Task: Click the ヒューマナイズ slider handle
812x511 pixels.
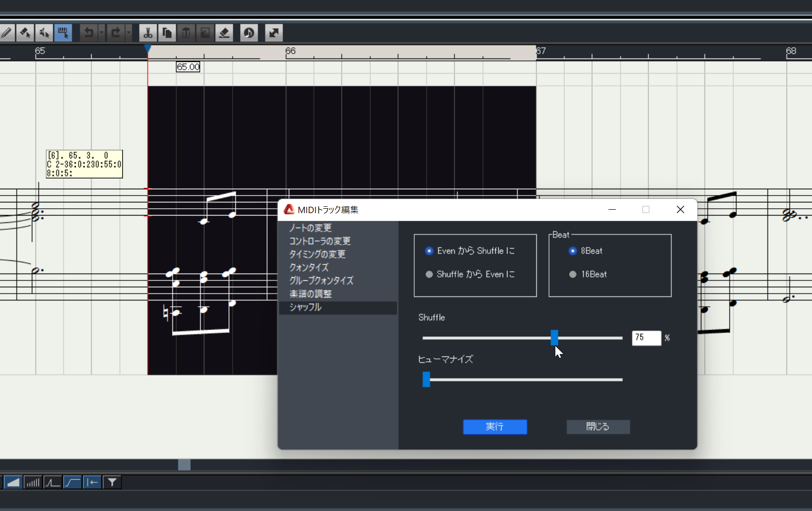Action: point(426,379)
